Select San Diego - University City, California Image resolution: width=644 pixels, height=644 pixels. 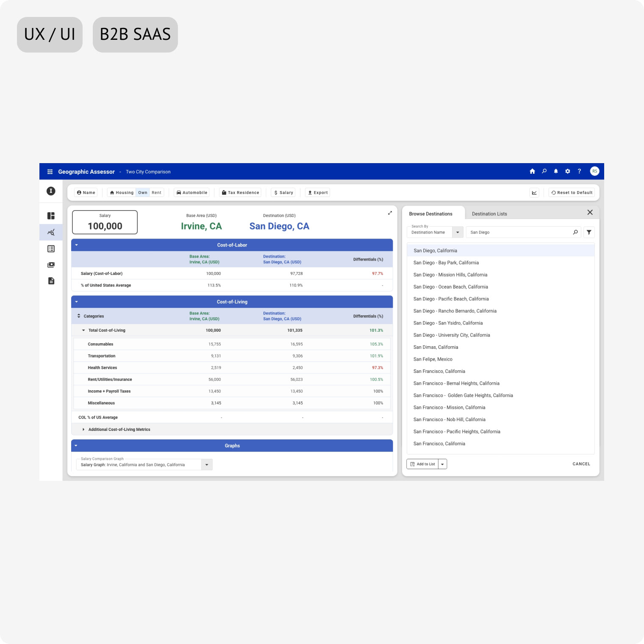501,335
